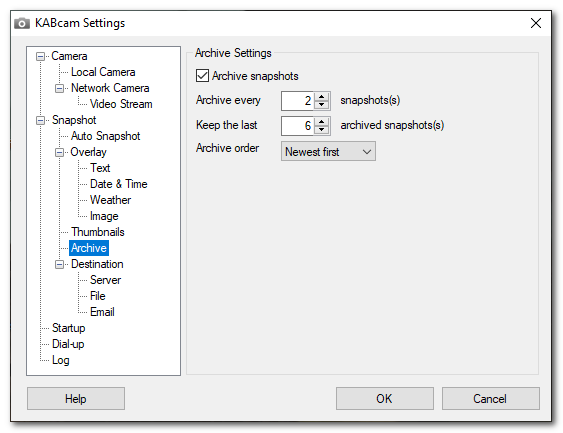Open the Video Stream settings page
Image resolution: width=563 pixels, height=433 pixels.
[121, 104]
